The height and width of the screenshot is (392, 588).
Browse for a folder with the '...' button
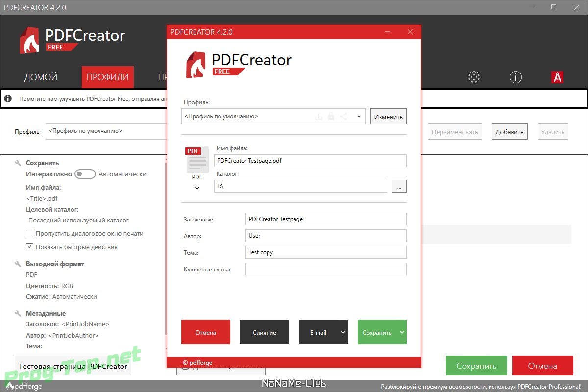(x=399, y=186)
